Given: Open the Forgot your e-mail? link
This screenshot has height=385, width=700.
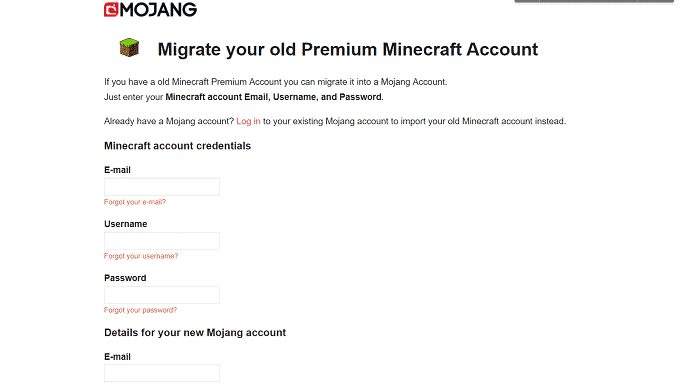Looking at the screenshot, I should point(135,202).
